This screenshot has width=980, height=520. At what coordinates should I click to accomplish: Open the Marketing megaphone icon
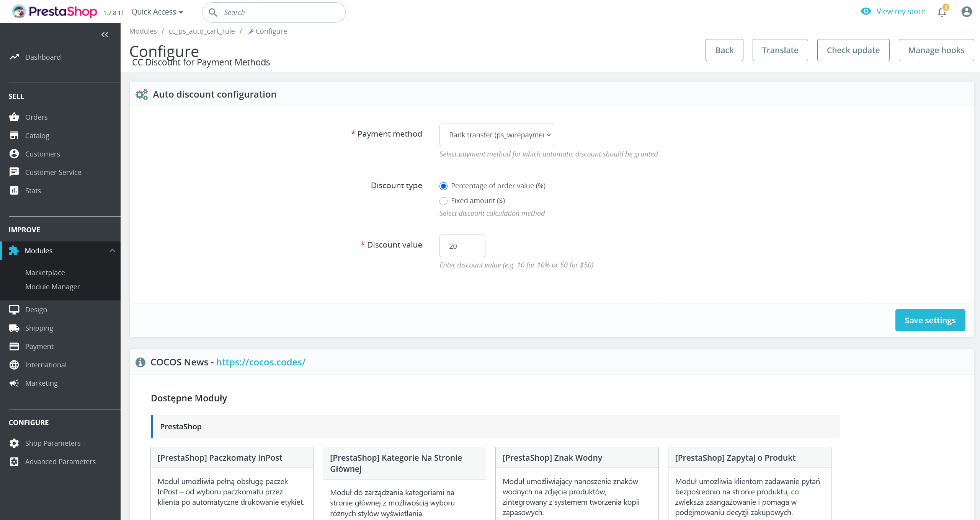pos(14,383)
